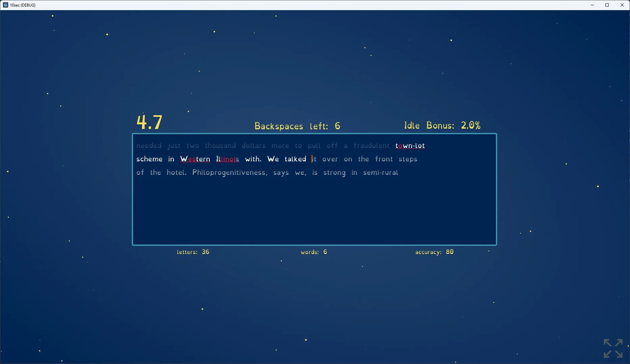Click the word says in third line
The width and height of the screenshot is (630, 364).
pos(281,173)
